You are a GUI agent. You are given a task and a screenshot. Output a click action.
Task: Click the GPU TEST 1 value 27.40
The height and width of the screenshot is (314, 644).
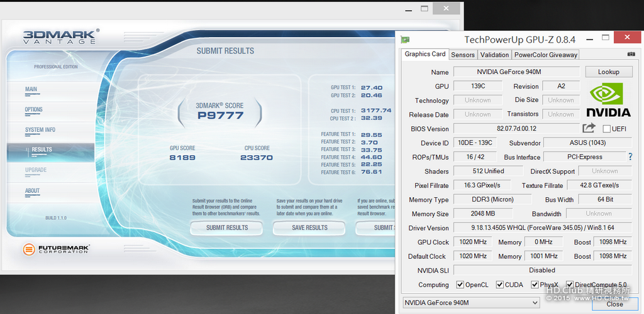pyautogui.click(x=372, y=88)
